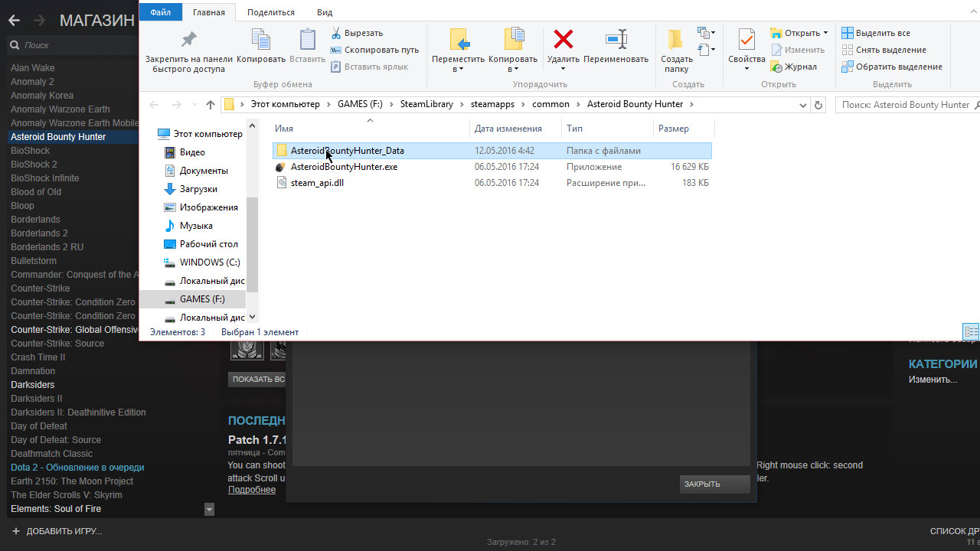Select Darksiders in Steam library
The width and height of the screenshot is (980, 551).
(32, 385)
